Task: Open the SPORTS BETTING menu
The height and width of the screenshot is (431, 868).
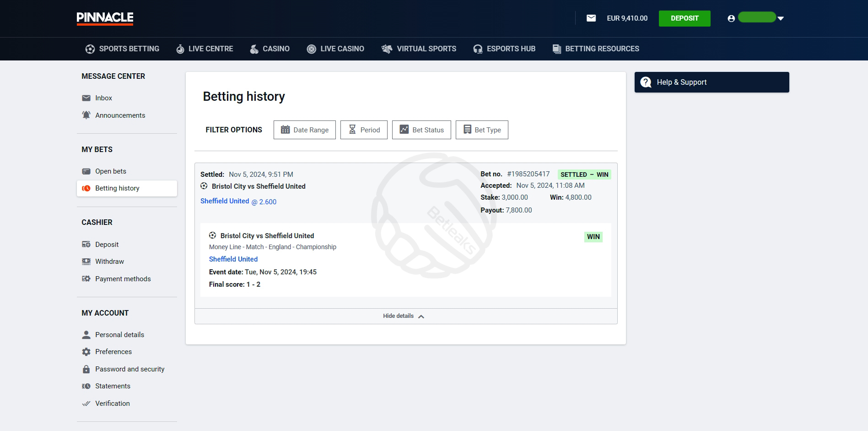Action: tap(129, 49)
